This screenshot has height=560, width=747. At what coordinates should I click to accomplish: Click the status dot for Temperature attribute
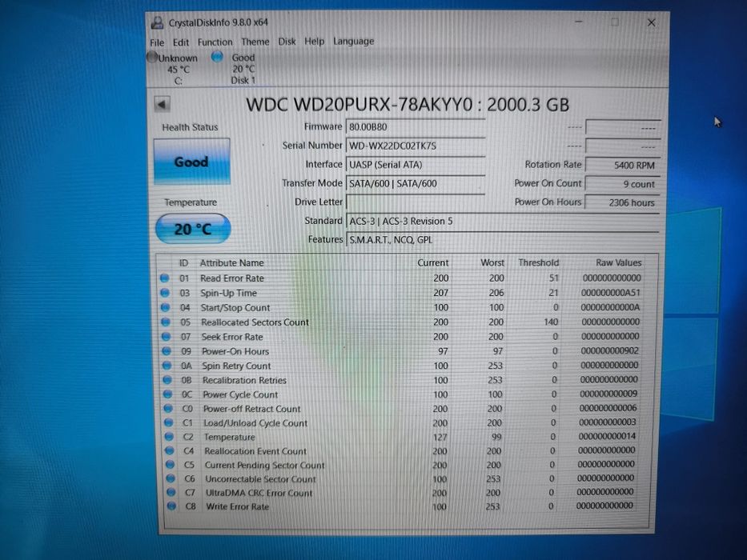[x=169, y=437]
